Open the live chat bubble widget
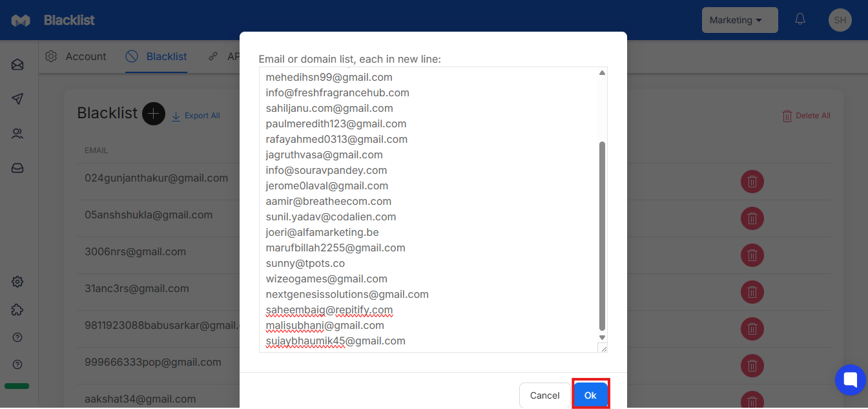The width and height of the screenshot is (868, 409). click(x=850, y=380)
